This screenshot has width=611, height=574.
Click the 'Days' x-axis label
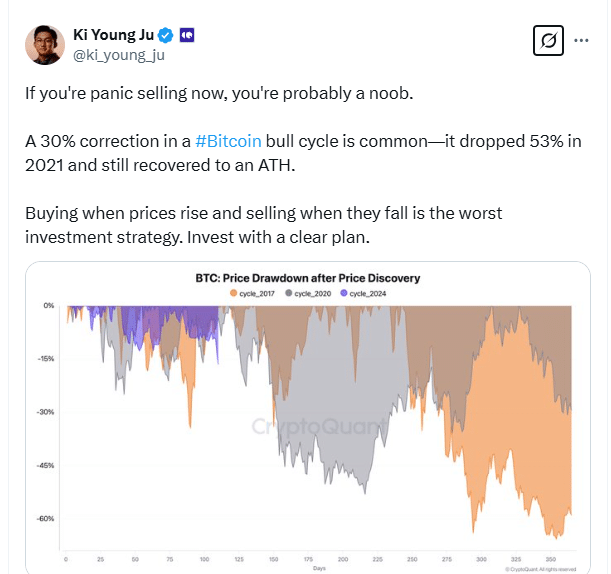[x=318, y=568]
